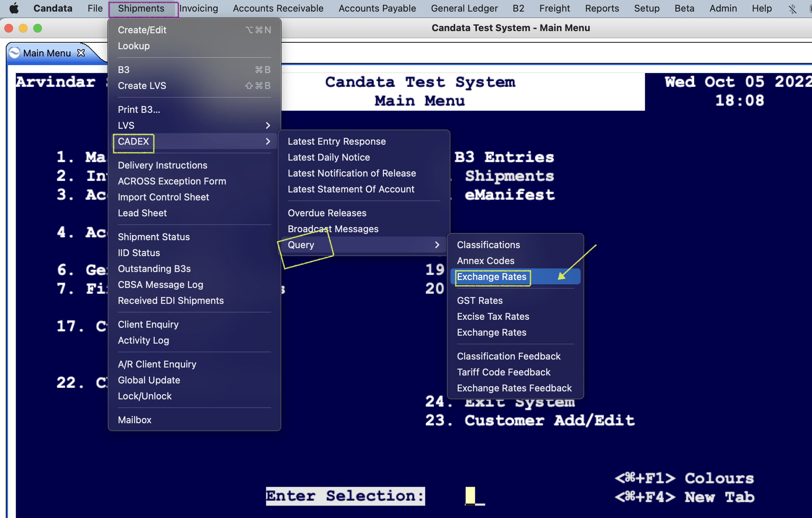
Task: Click the "B3 Entries" main menu entry
Action: pos(504,157)
